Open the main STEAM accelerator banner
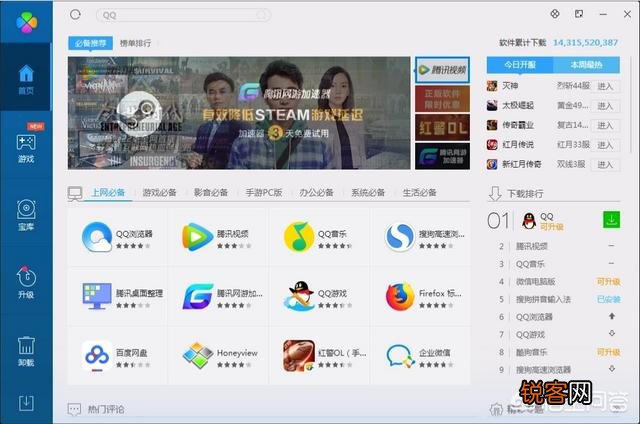Screen dimensions: 640x424 pyautogui.click(x=239, y=113)
